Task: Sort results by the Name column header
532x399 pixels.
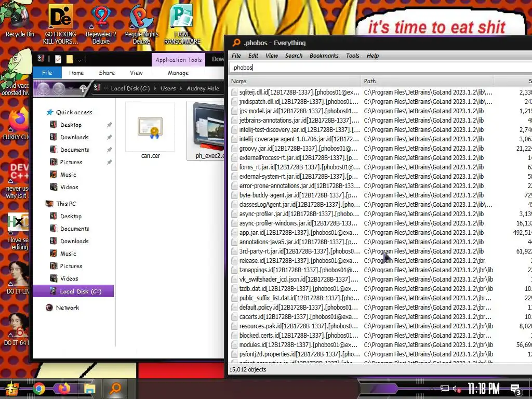Action: (295, 81)
